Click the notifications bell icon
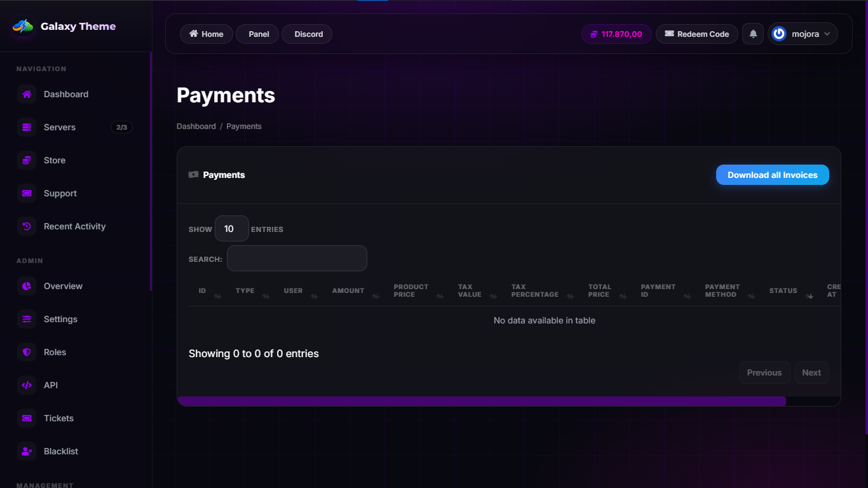868x488 pixels. click(753, 34)
